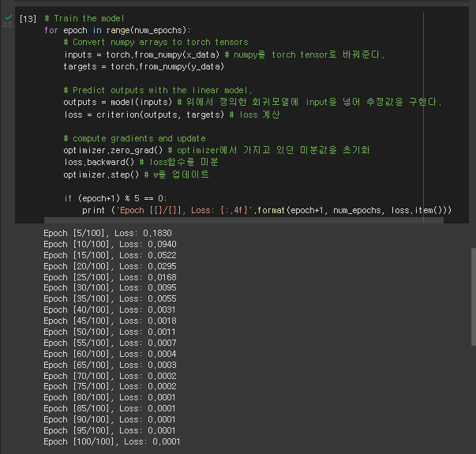The width and height of the screenshot is (476, 454).
Task: Click output line 'Epoch [80/100], Loss: 0.0001'
Action: (109, 397)
